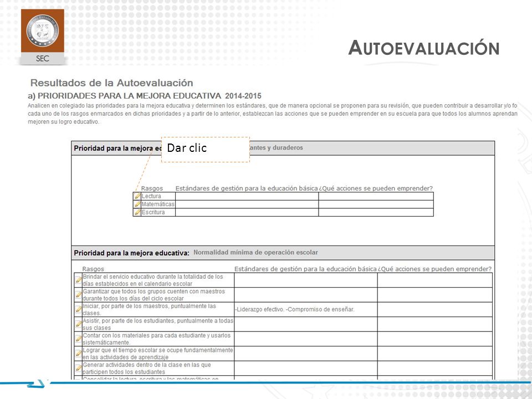Click the 'Contar con los materiales' rasgo text
This screenshot has width=532, height=399.
156,339
